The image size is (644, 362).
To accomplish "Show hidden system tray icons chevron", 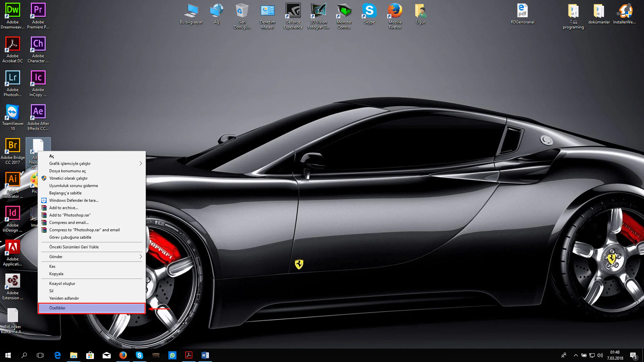I will pos(576,355).
